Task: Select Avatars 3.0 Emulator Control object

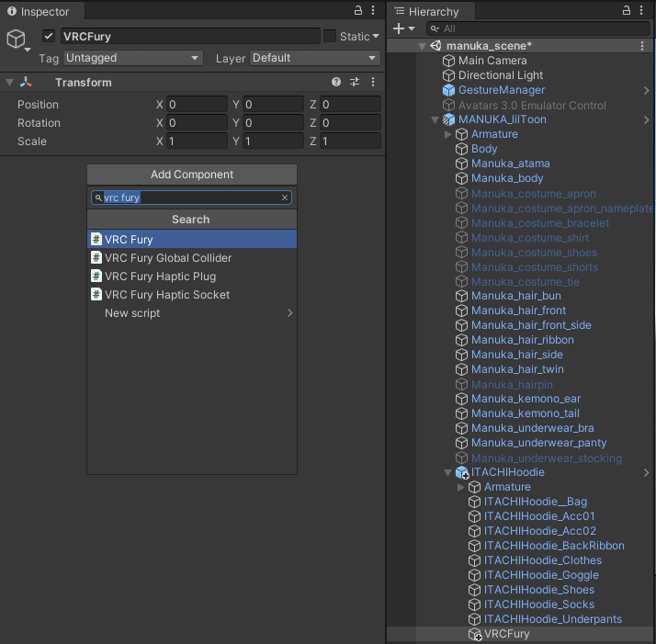Action: [532, 105]
